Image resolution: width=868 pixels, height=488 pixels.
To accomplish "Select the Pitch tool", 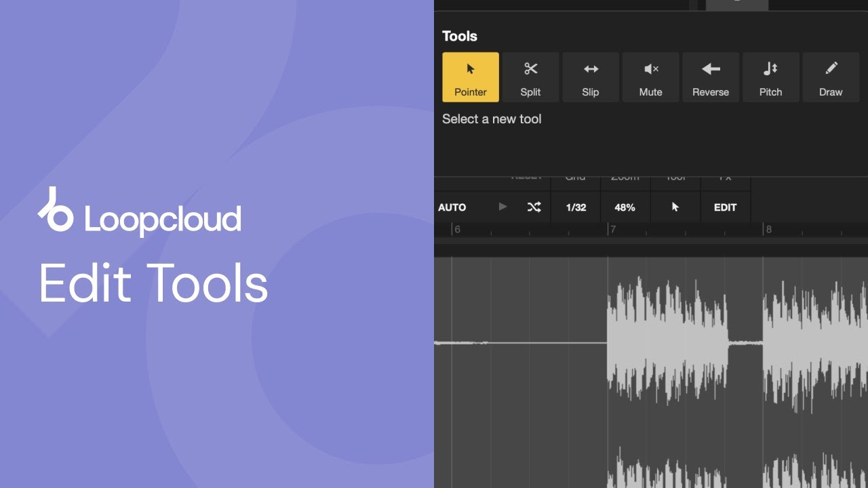I will pyautogui.click(x=770, y=77).
